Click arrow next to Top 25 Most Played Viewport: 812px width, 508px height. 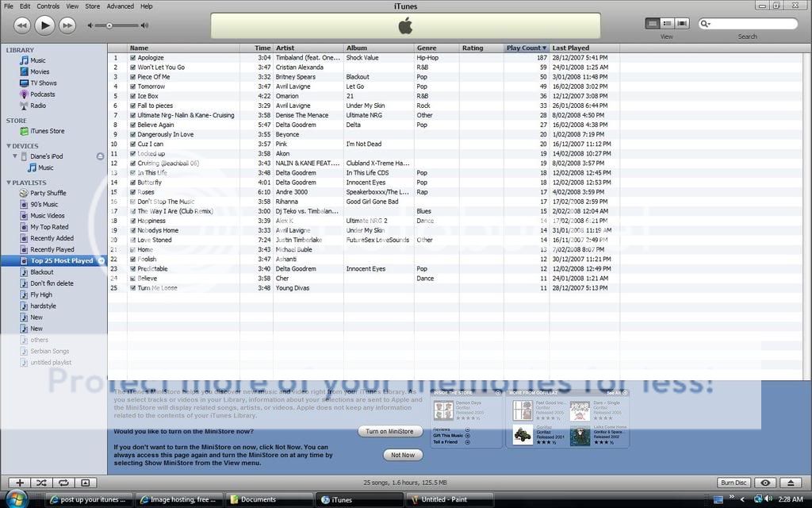point(101,260)
